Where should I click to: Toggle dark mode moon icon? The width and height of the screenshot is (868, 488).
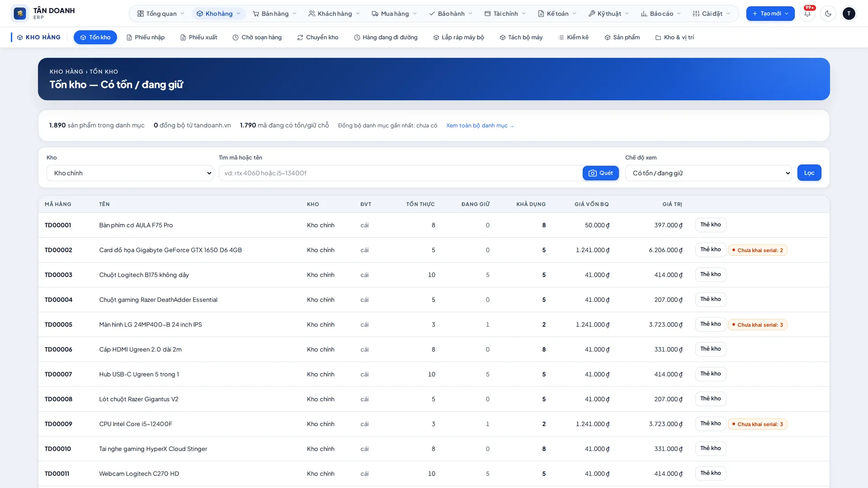pos(828,14)
